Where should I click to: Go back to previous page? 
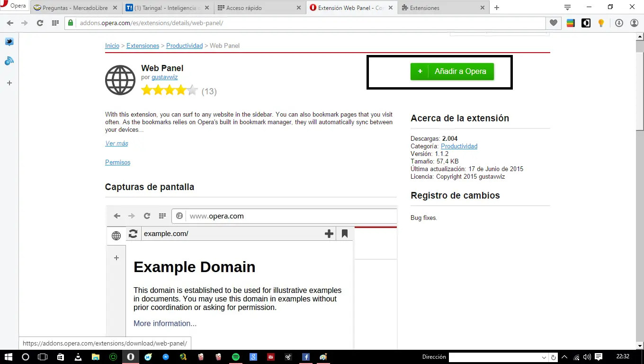pos(10,23)
